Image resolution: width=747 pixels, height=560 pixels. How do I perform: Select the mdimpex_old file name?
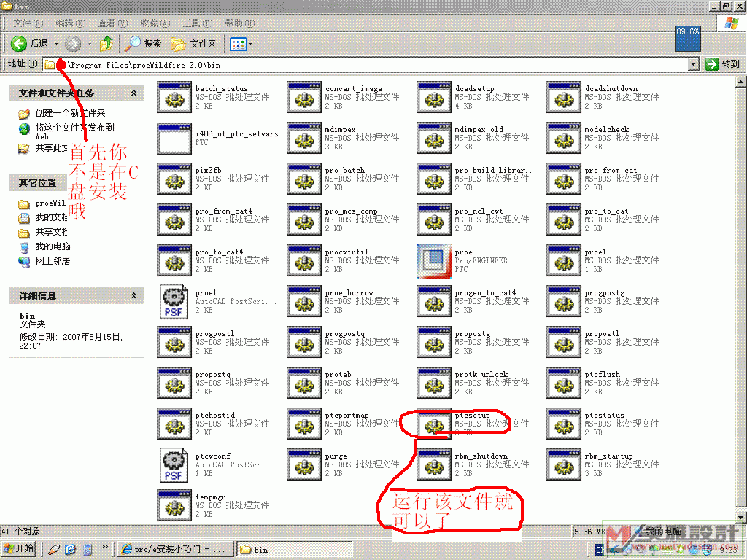point(479,130)
